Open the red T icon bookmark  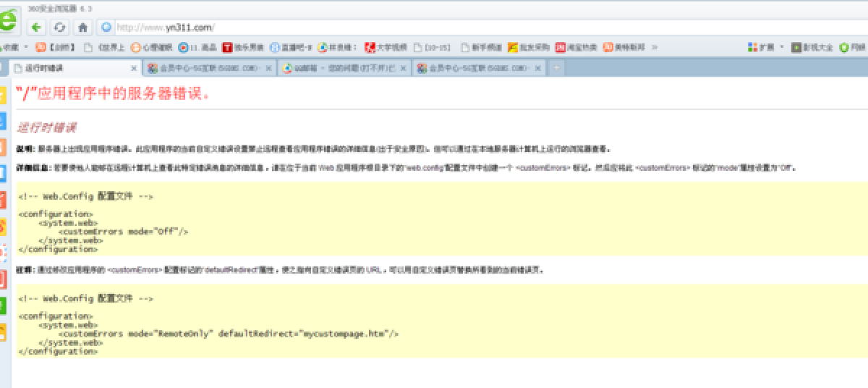tap(244, 47)
